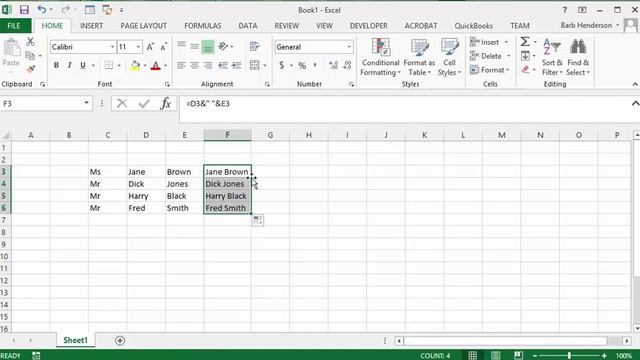Open the Format as Table gallery
Viewport: 640px width, 360px height.
[419, 57]
